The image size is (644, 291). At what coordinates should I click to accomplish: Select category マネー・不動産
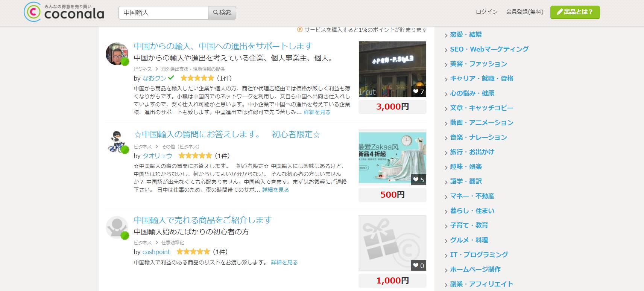tap(472, 196)
